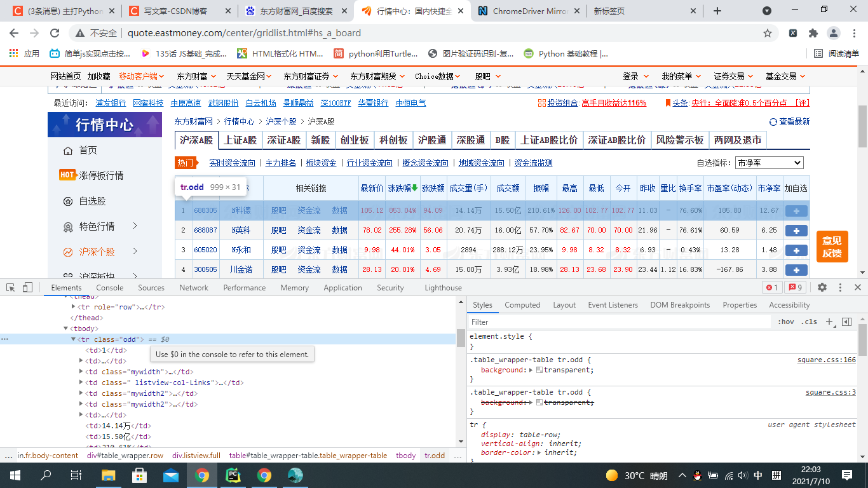Expand 特色行情 in the left sidebar
This screenshot has height=488, width=868.
click(135, 226)
